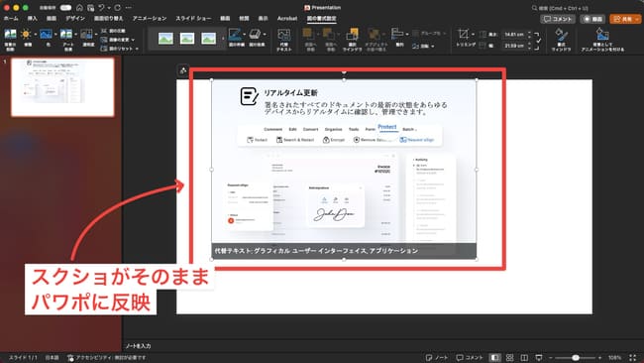Open the Transitions ribbon tab

point(108,19)
